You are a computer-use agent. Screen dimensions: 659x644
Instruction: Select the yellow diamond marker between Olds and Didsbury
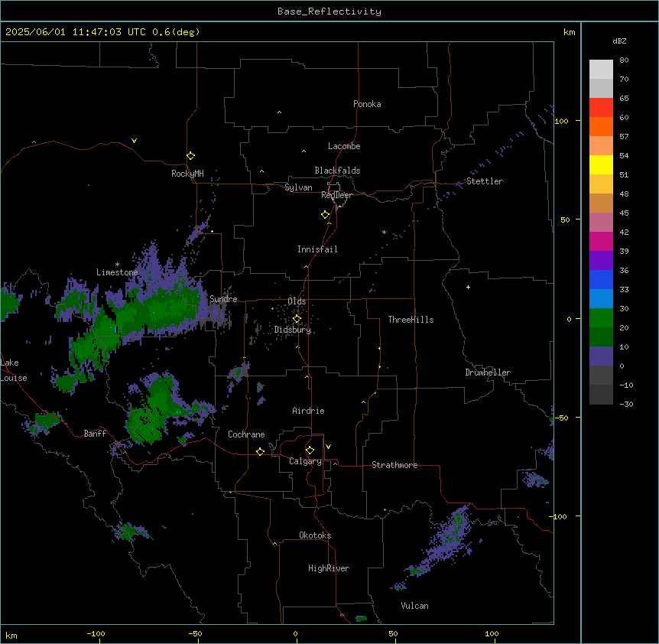(297, 319)
